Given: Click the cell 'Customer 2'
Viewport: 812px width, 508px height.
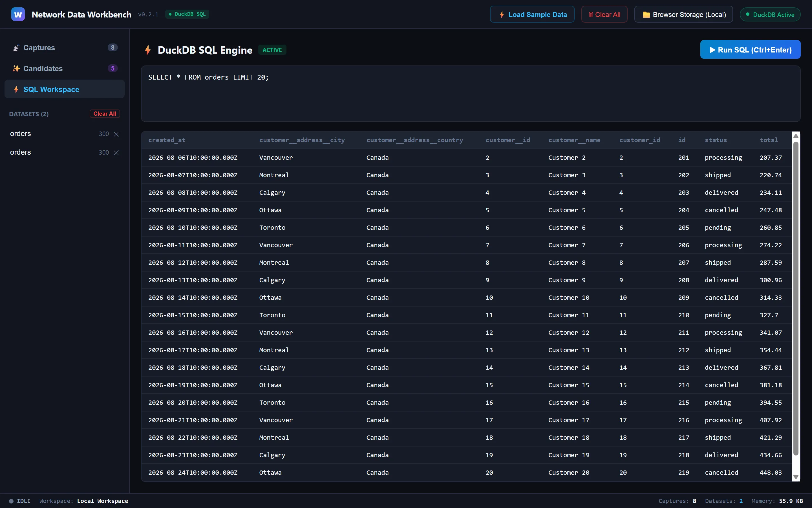Looking at the screenshot, I should (x=567, y=157).
